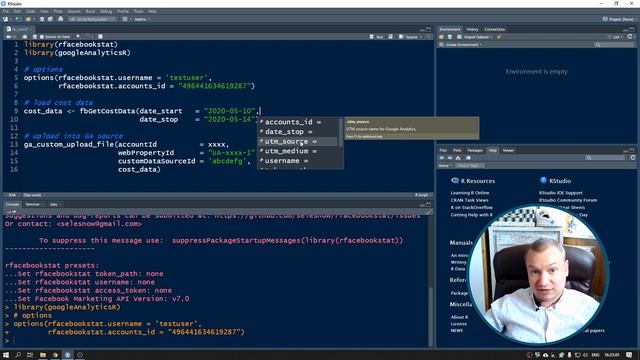
Task: Toggle the Source on Save checkbox
Action: tap(41, 37)
